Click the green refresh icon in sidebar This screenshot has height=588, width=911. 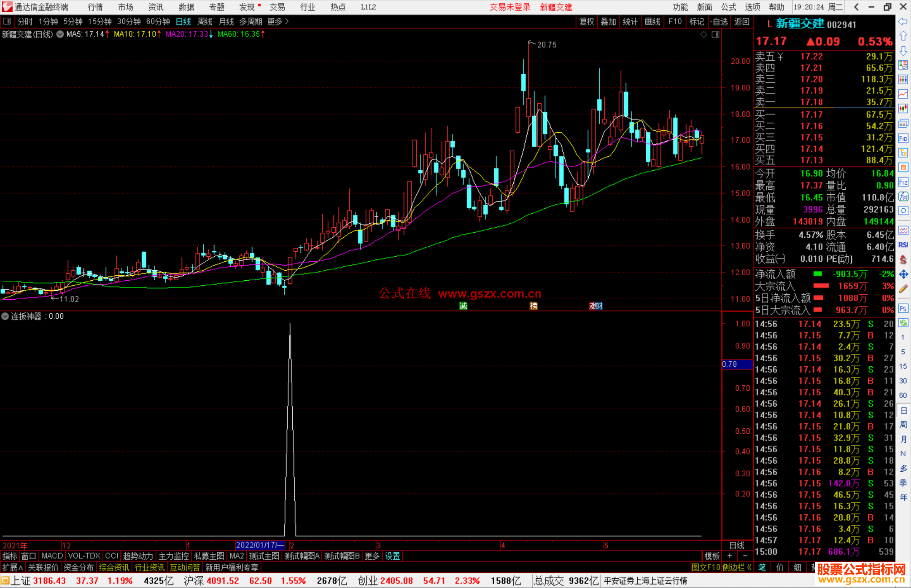point(903,323)
